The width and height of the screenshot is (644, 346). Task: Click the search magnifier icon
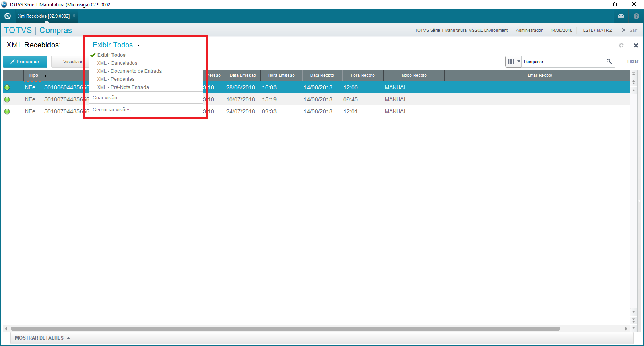[x=609, y=61]
